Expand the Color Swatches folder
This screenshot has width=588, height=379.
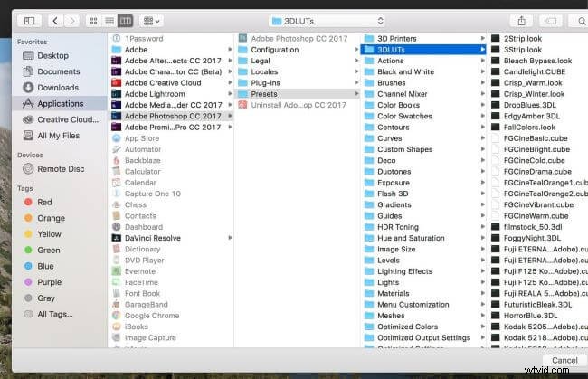pos(403,117)
